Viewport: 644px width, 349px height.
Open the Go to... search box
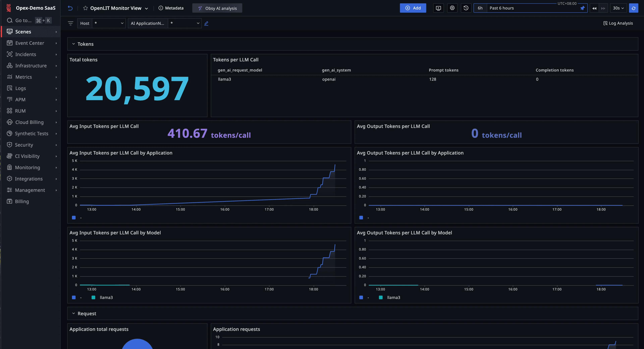29,20
